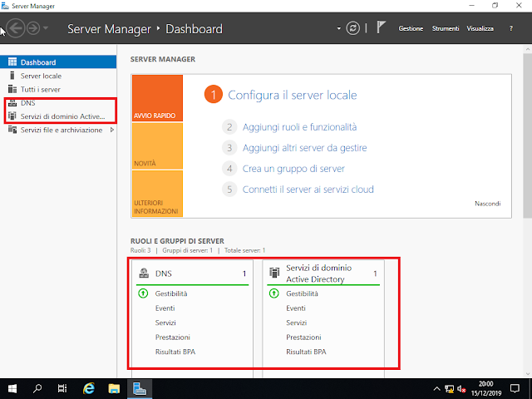Open Eventi in the DNS tile
Screen dimensions: 532x399
(x=165, y=308)
